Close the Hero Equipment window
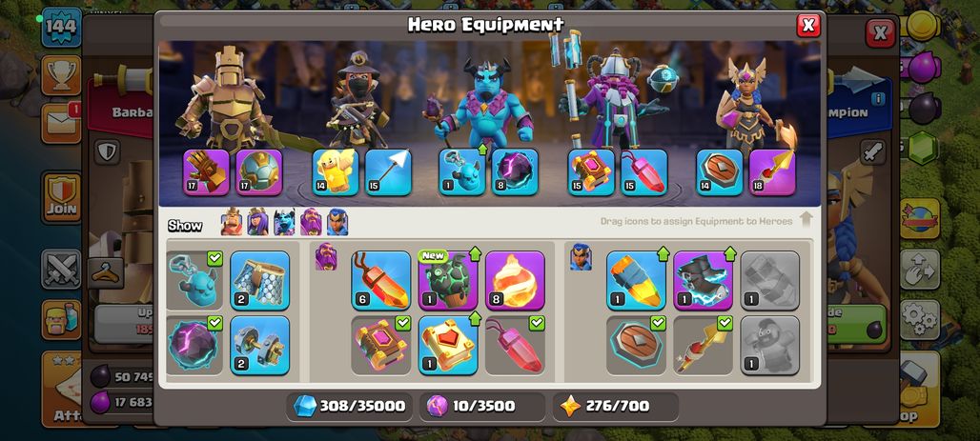 [x=808, y=26]
